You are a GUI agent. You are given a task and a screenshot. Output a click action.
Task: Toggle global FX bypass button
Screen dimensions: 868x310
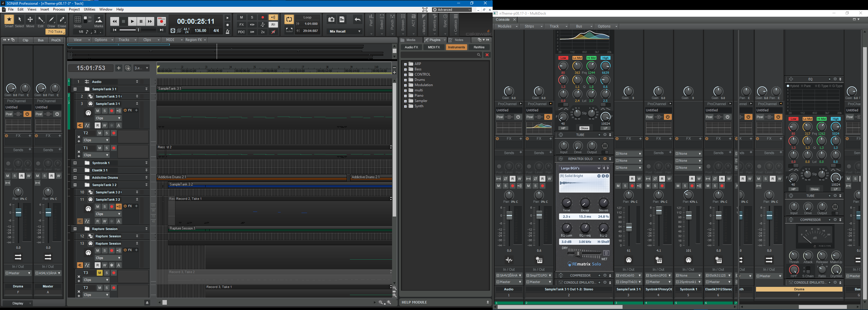click(x=241, y=25)
